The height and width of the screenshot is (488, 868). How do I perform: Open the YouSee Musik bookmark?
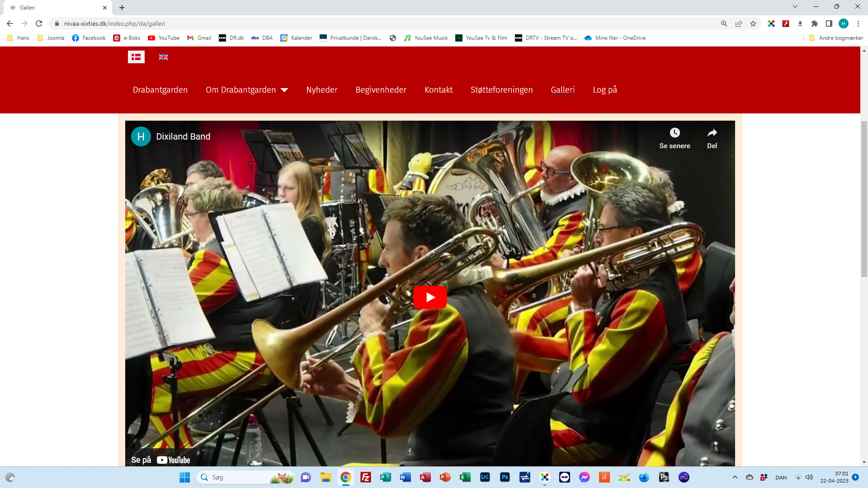(x=426, y=38)
